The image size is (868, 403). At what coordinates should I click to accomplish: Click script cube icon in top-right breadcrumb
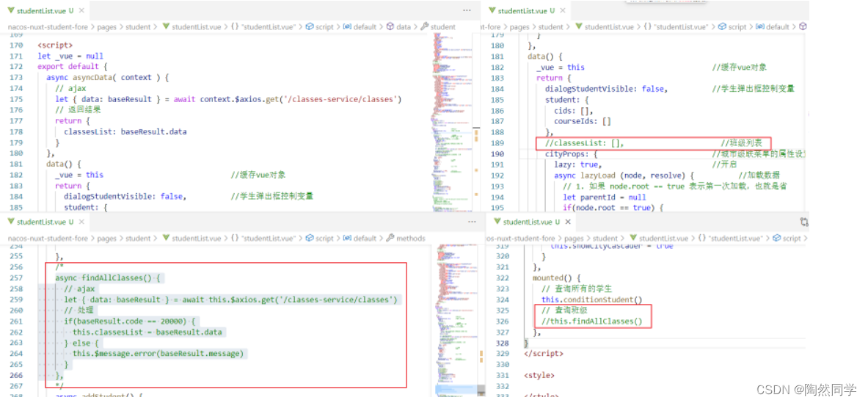pos(723,26)
